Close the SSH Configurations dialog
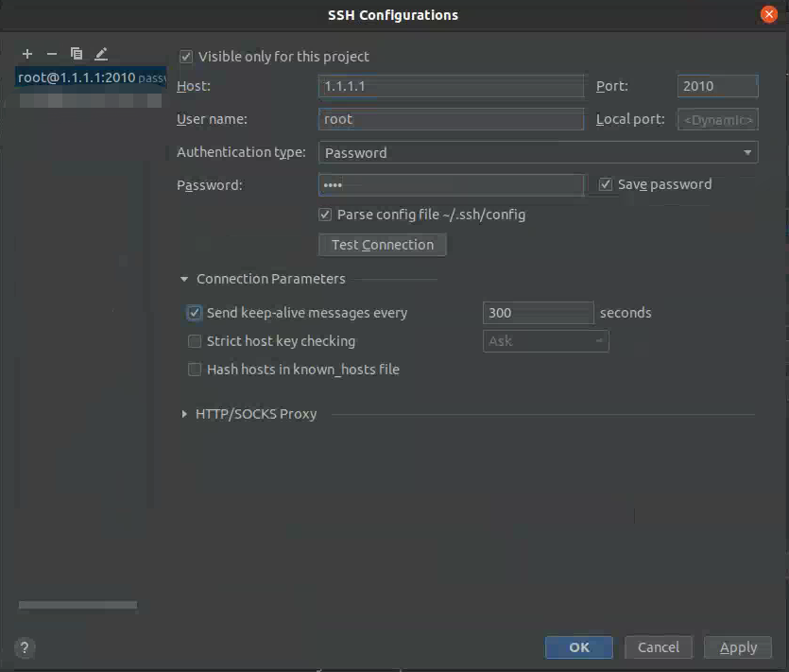Screen dimensions: 789x672 [768, 14]
